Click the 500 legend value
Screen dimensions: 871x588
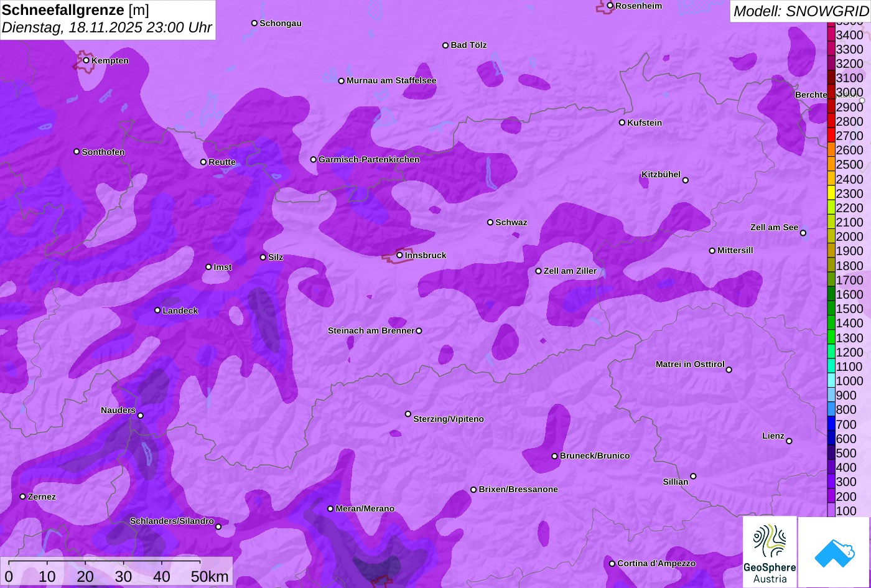[846, 453]
